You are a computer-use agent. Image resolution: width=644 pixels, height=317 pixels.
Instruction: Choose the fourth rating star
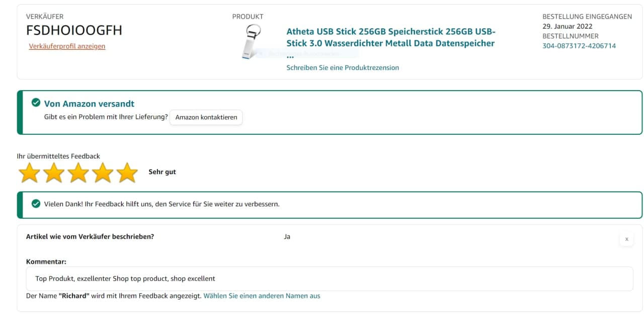(103, 173)
